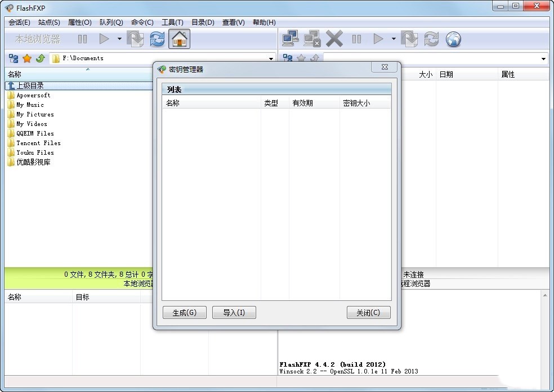Viewport: 554px width, 392px height.
Task: Start the remote transfer with the play icon
Action: pyautogui.click(x=378, y=39)
